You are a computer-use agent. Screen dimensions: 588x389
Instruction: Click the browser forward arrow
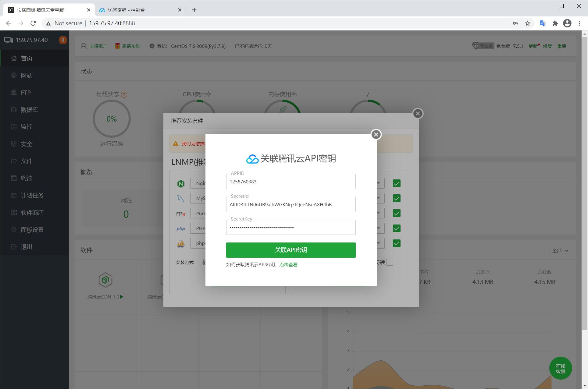click(21, 23)
